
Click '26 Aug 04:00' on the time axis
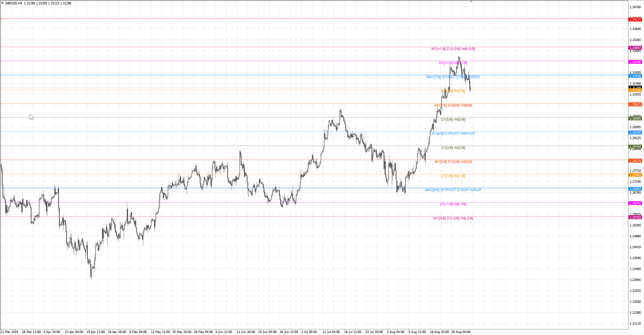click(x=461, y=332)
